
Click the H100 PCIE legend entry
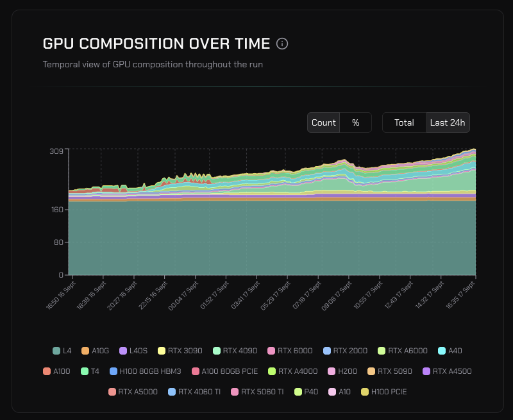pos(383,392)
